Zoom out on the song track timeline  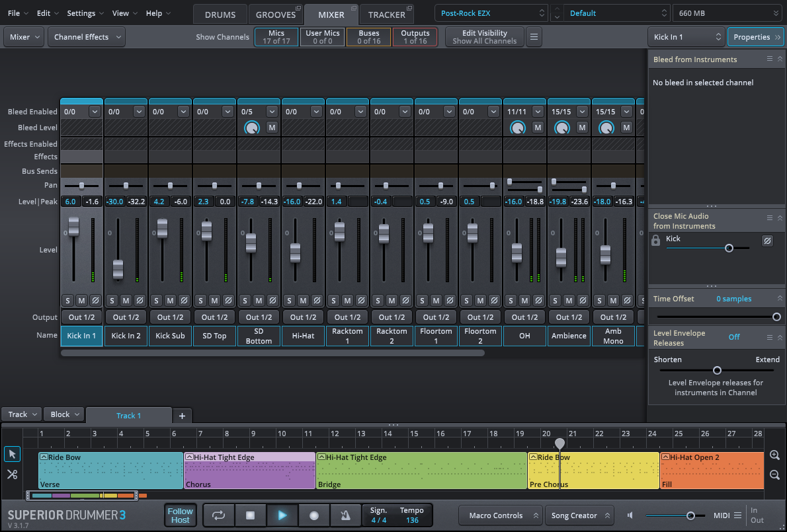(774, 475)
